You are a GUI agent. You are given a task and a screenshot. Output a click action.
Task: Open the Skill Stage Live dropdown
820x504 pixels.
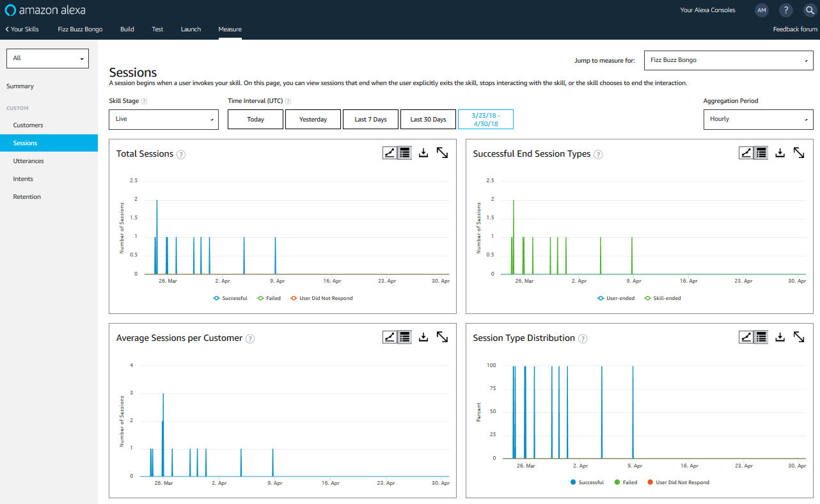164,120
